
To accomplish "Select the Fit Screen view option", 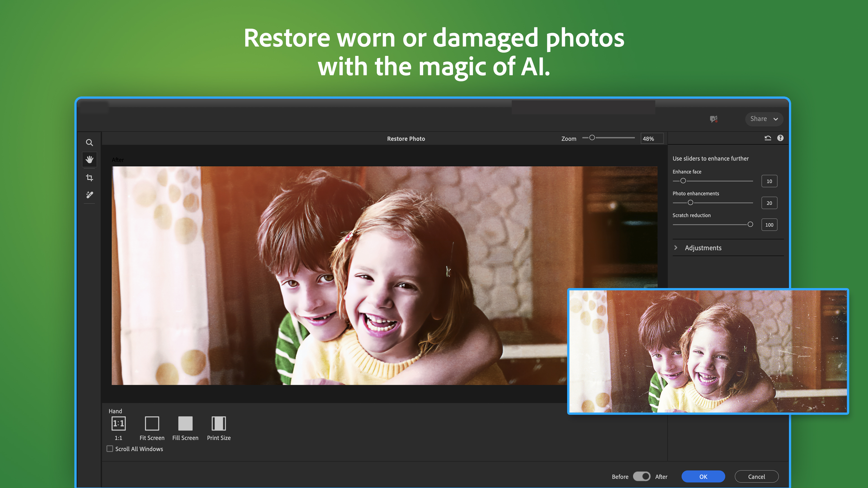I will pos(152,424).
